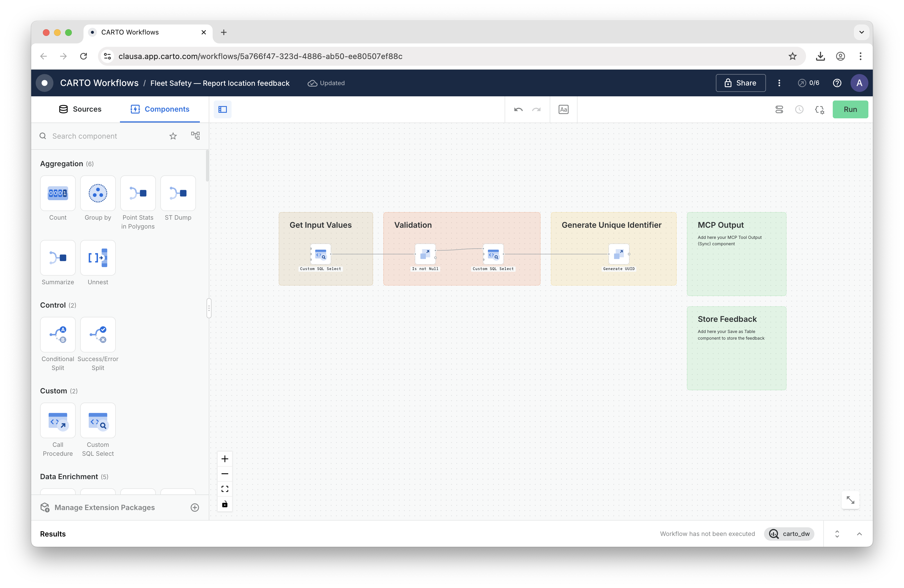Toggle favorite components star filter
Viewport: 904px width, 588px height.
(173, 136)
